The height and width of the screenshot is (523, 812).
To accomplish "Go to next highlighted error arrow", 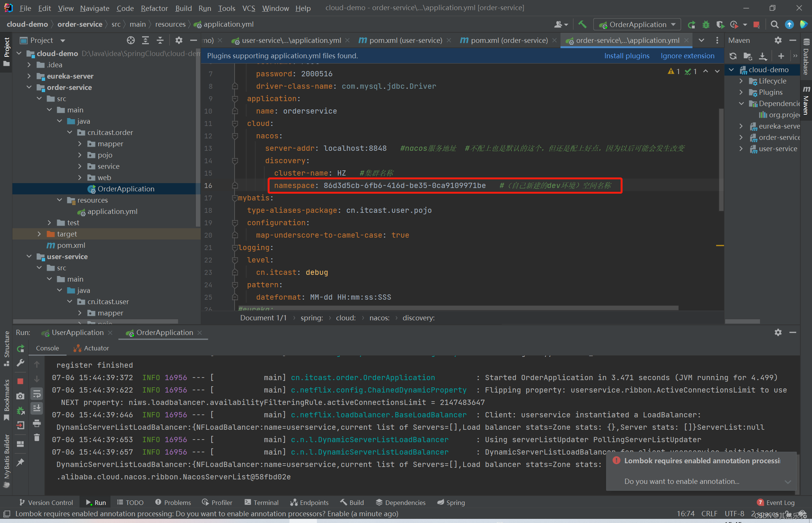I will point(717,71).
